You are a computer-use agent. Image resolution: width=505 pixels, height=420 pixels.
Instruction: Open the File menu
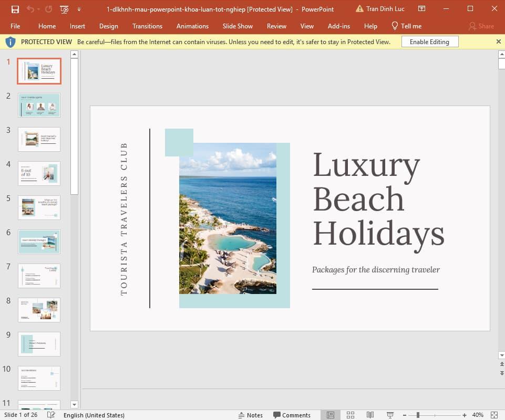(x=15, y=26)
